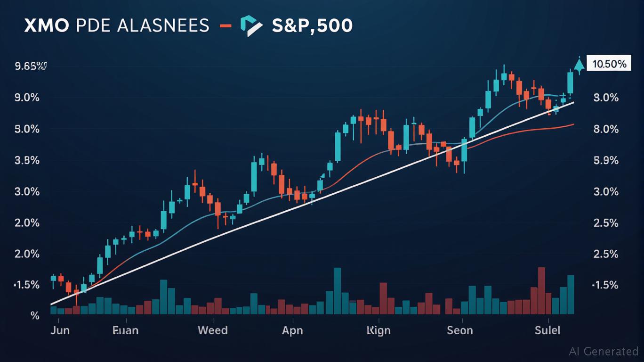Click the teal up arrow near 10.50%
Screen dimensions: 644x362
[x=579, y=65]
